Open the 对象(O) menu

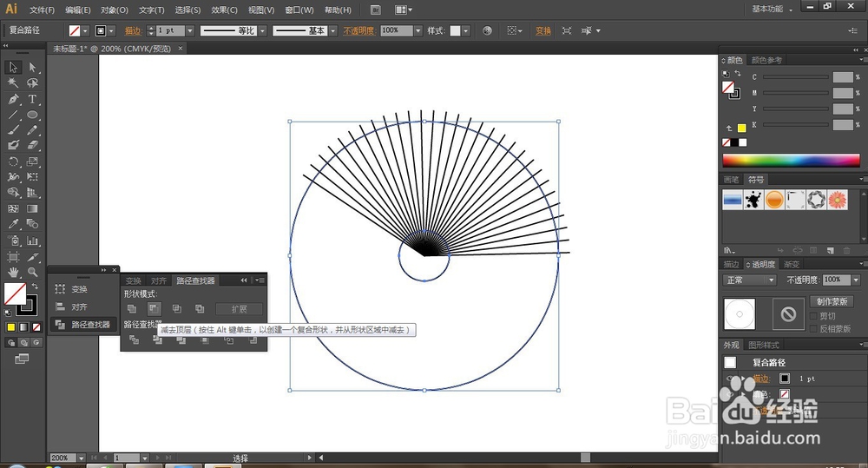tap(115, 10)
